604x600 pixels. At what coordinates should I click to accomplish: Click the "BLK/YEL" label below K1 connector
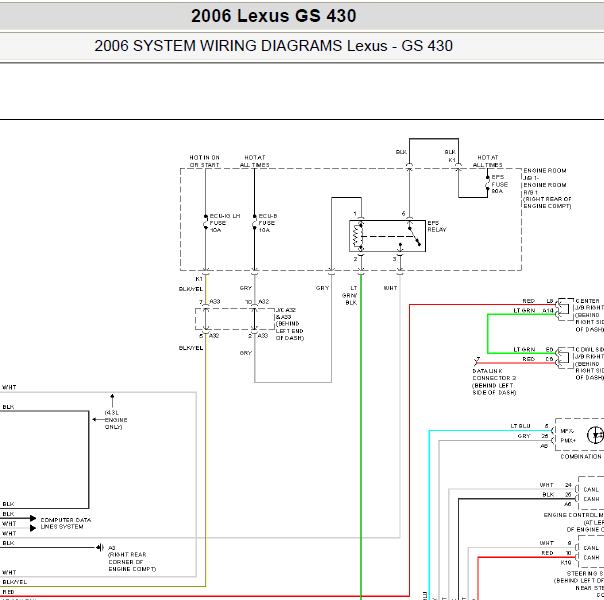(x=191, y=289)
